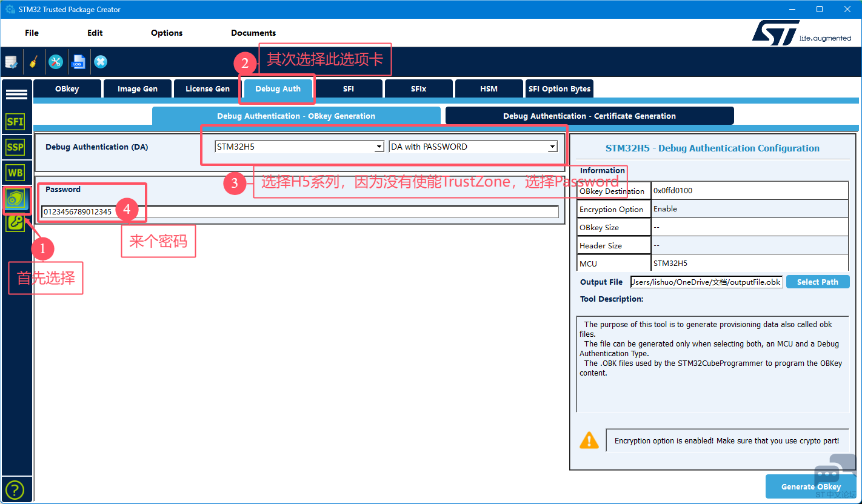Screen dimensions: 862x504
Task: Open the File menu
Action: click(32, 33)
